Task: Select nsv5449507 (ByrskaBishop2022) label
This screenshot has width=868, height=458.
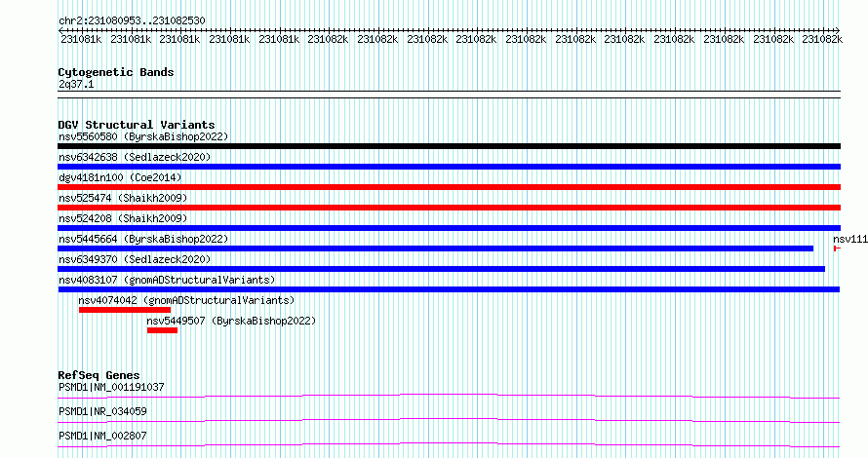Action: click(231, 321)
